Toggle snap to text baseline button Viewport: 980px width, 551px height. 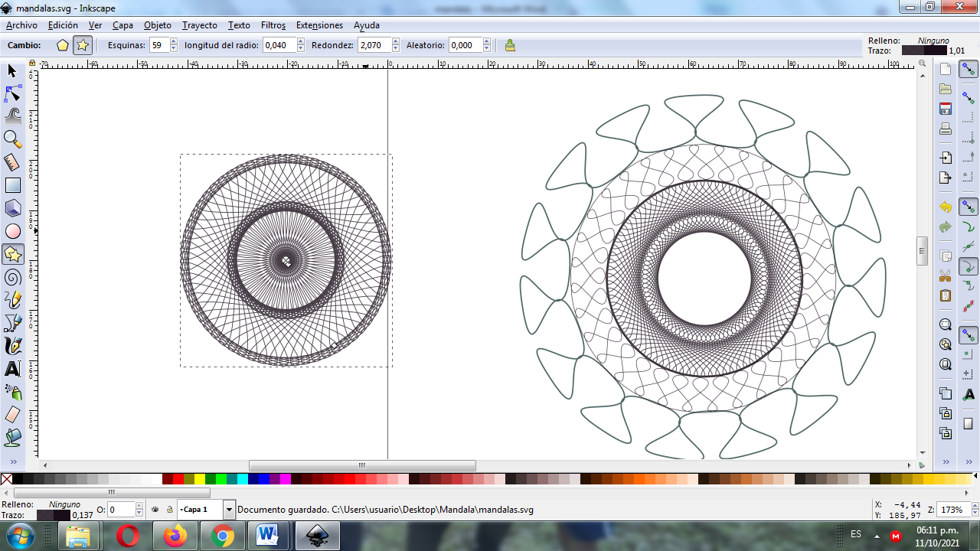coord(969,394)
